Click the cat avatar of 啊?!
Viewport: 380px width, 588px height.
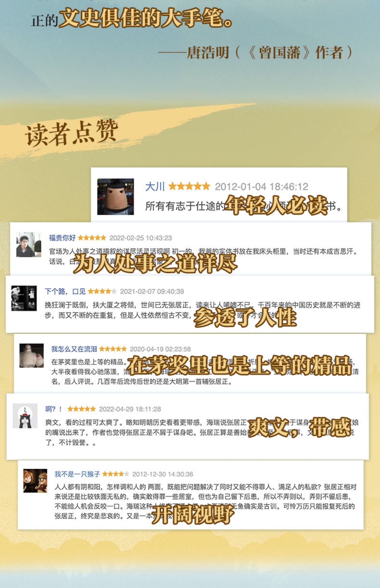[x=25, y=416]
